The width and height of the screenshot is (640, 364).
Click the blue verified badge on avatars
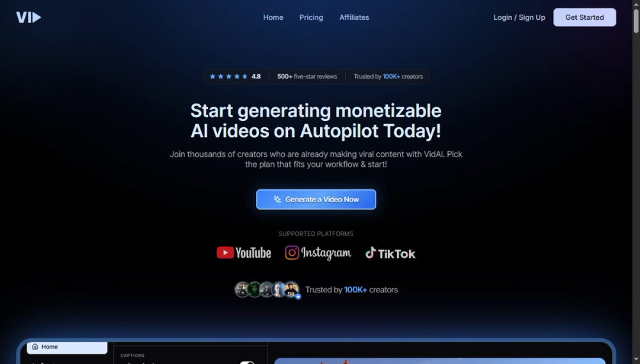pyautogui.click(x=298, y=297)
